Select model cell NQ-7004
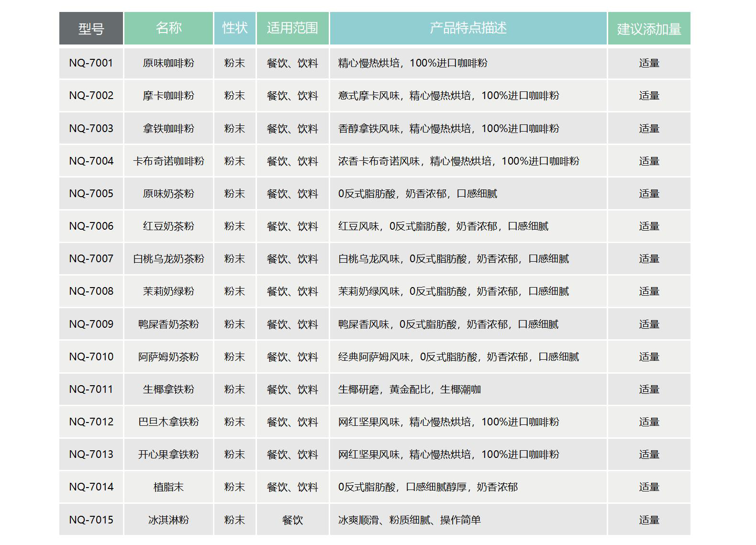The width and height of the screenshot is (756, 545). click(91, 161)
